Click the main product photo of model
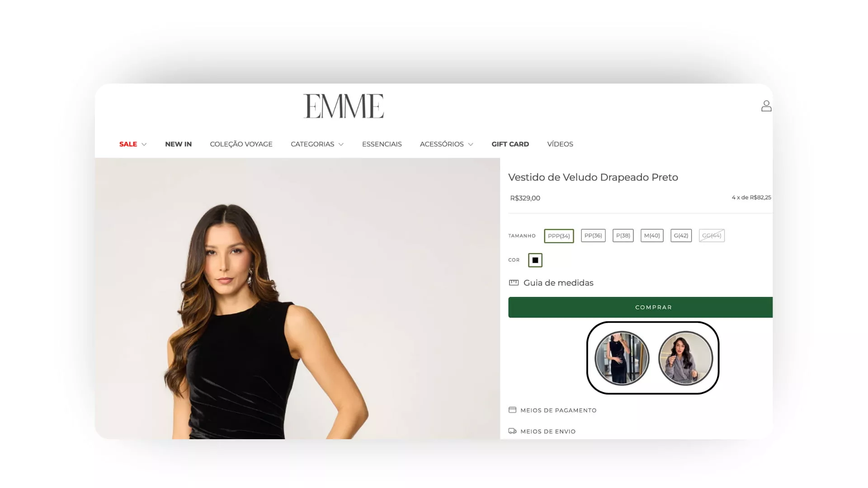 pos(297,298)
